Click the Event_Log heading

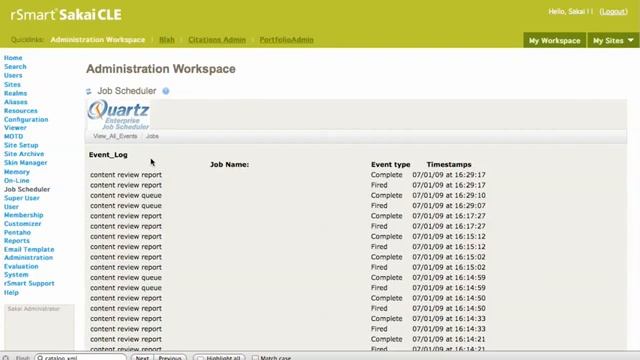(x=108, y=155)
